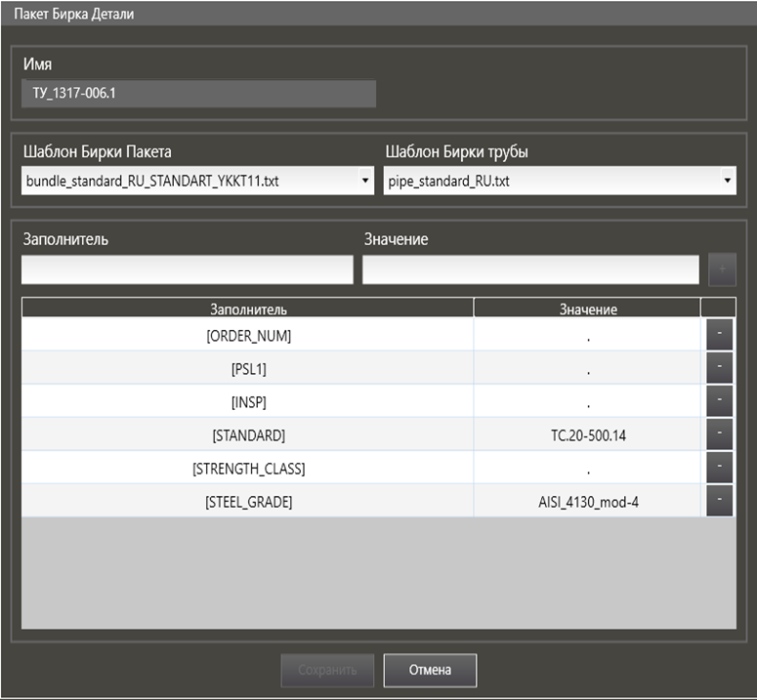
Task: Select the [STANDARD] table cell
Action: click(248, 434)
